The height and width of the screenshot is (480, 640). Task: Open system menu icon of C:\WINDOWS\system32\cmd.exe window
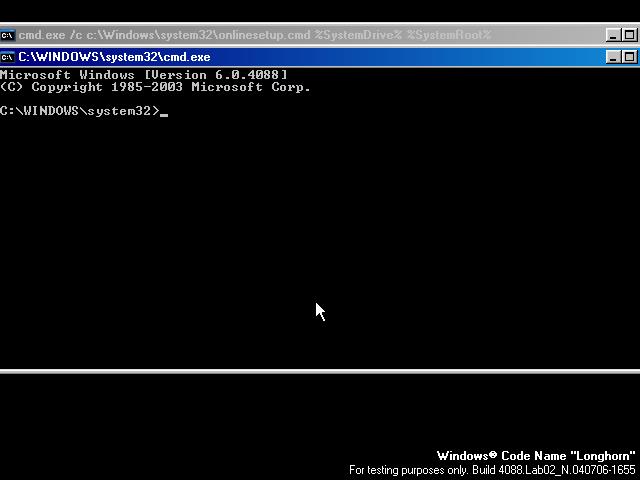point(7,57)
